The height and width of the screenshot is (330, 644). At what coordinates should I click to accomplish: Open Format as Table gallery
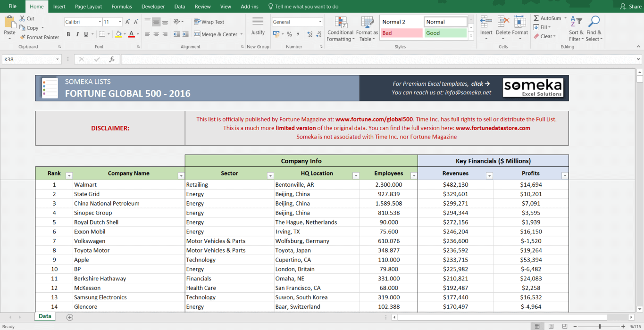tap(367, 29)
